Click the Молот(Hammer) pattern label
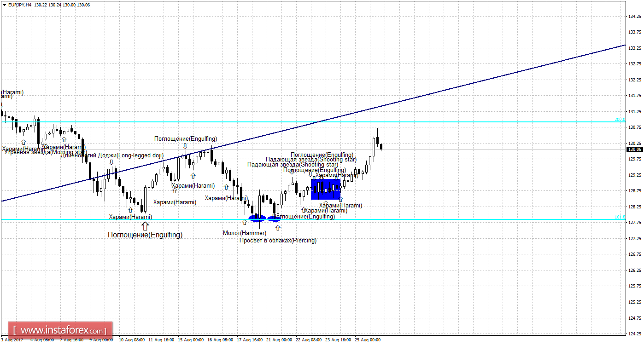Viewport: 644px width, 345px height. [245, 233]
